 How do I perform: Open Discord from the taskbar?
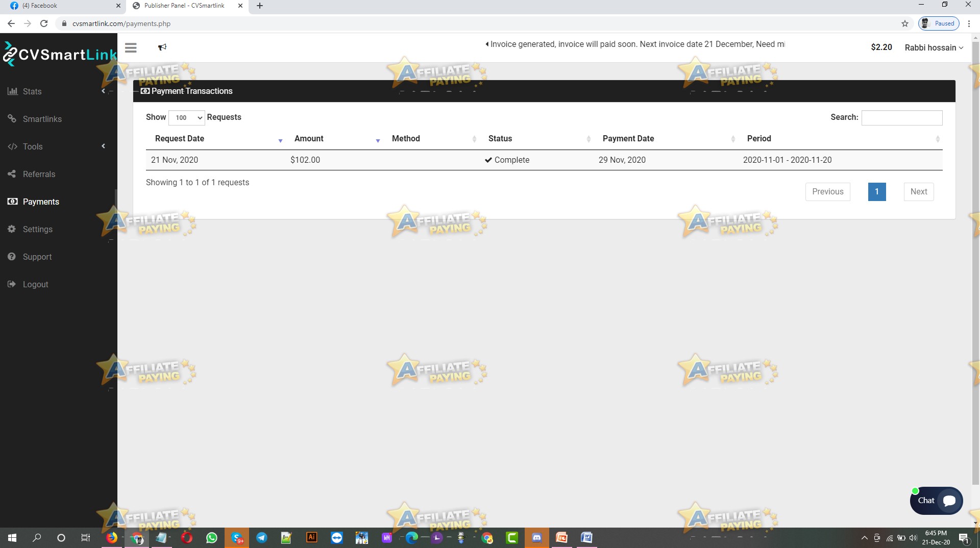[537, 538]
